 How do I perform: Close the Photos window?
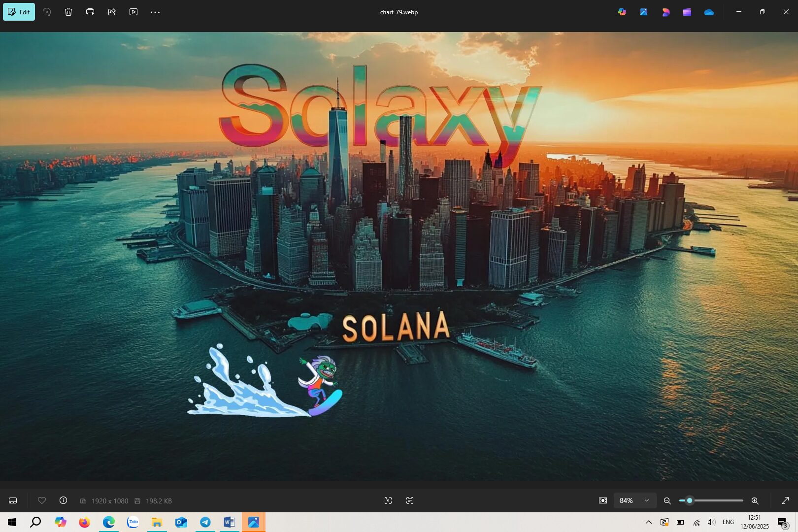pos(786,12)
